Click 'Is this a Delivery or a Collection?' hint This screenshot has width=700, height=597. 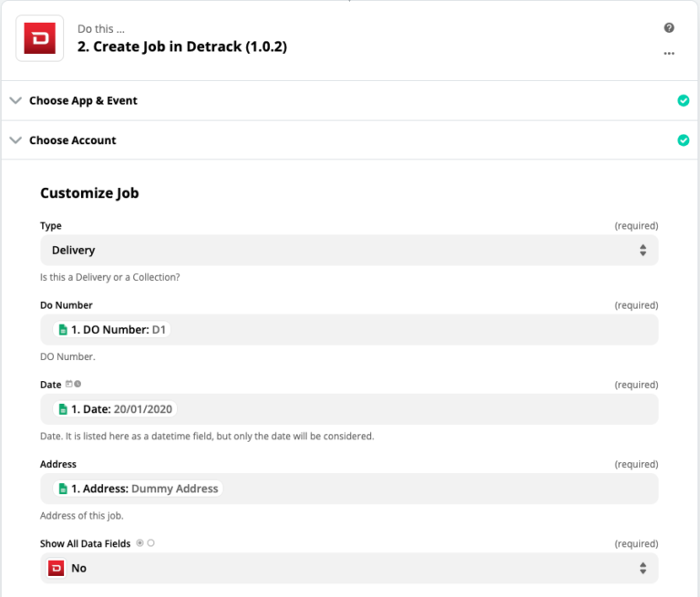pos(109,277)
